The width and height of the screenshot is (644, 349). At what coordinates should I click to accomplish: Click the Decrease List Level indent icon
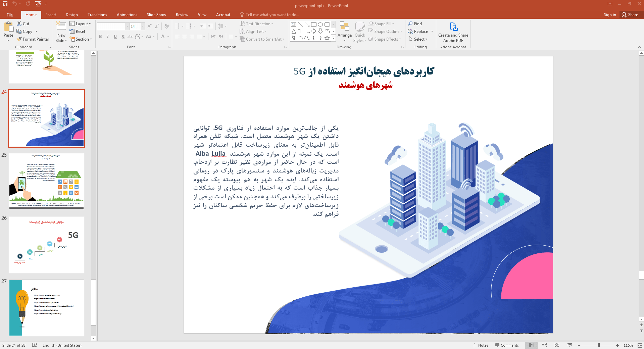(203, 26)
